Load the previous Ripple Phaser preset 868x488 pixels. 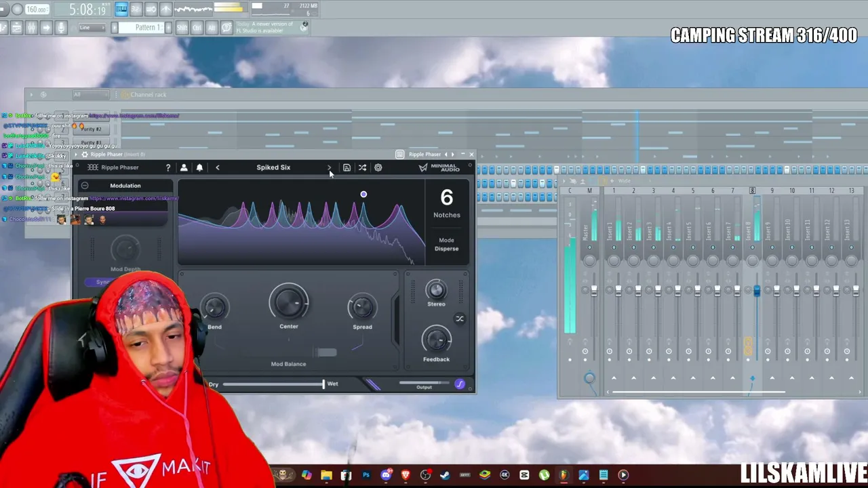click(218, 167)
